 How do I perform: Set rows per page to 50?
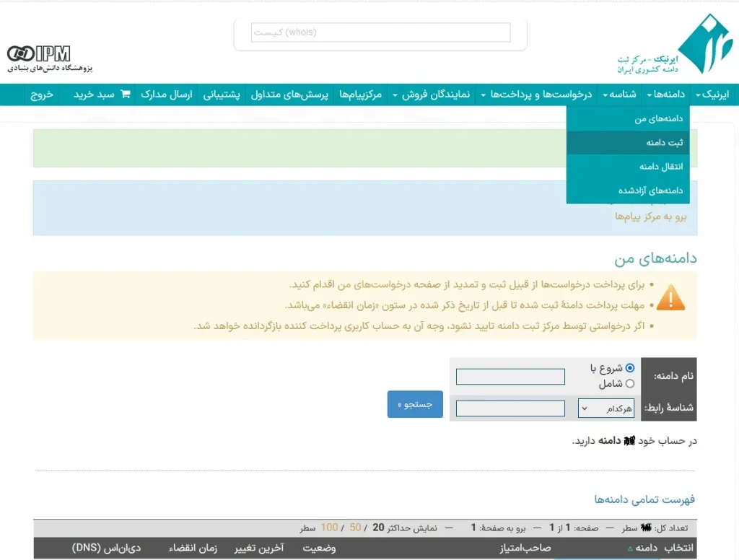pyautogui.click(x=355, y=528)
